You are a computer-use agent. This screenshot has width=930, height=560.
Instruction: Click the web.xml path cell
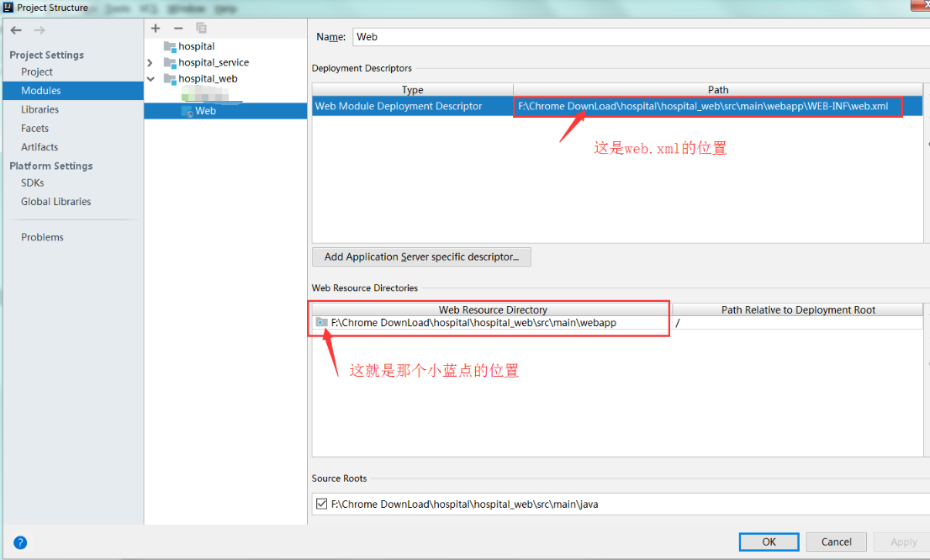[717, 106]
